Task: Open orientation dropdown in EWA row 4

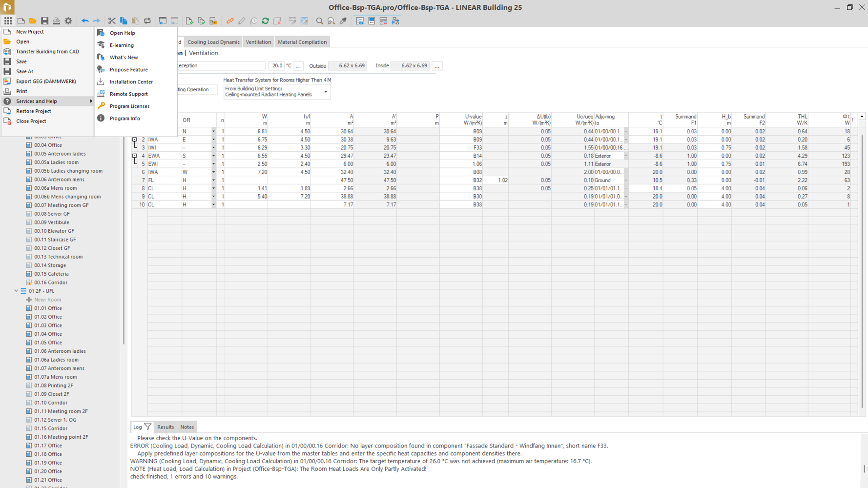Action: (213, 156)
